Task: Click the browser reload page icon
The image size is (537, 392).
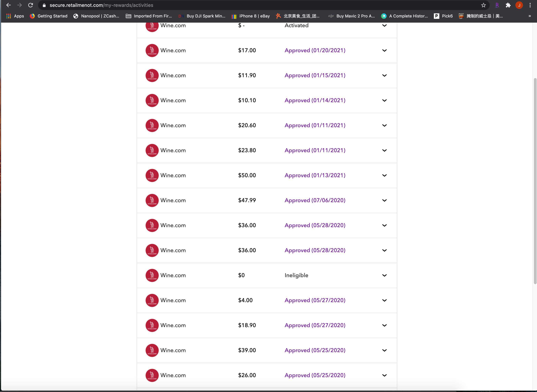Action: coord(30,5)
